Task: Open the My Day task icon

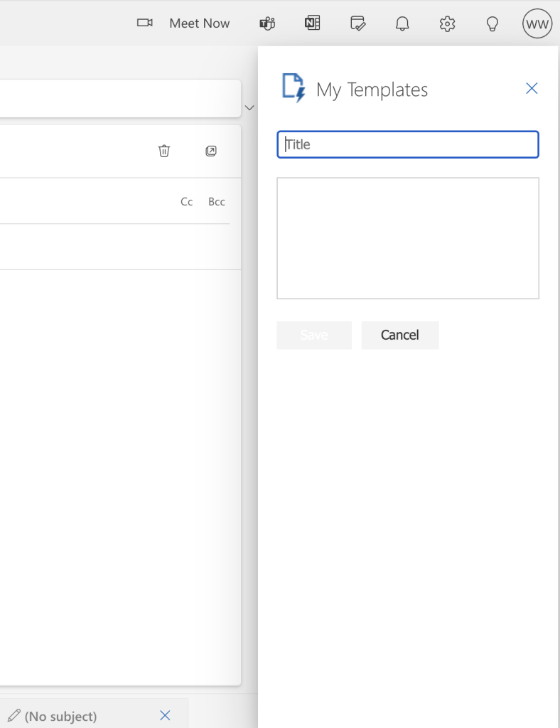Action: tap(358, 23)
